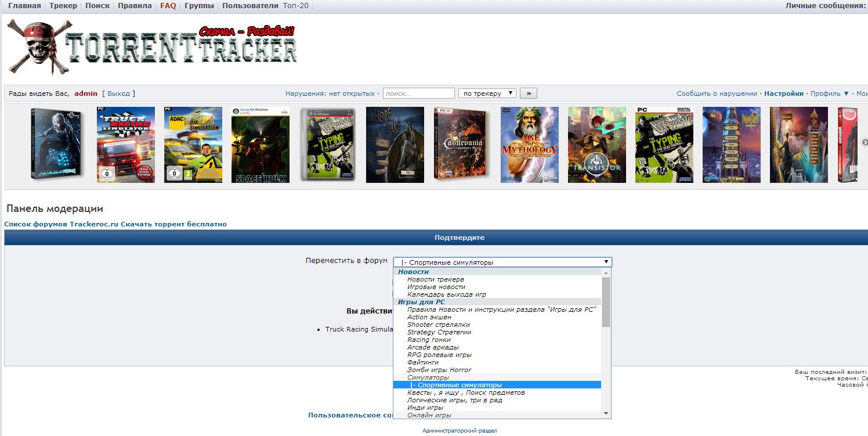This screenshot has width=868, height=436.
Task: Choose Arcade аркады forum option
Action: pyautogui.click(x=433, y=347)
